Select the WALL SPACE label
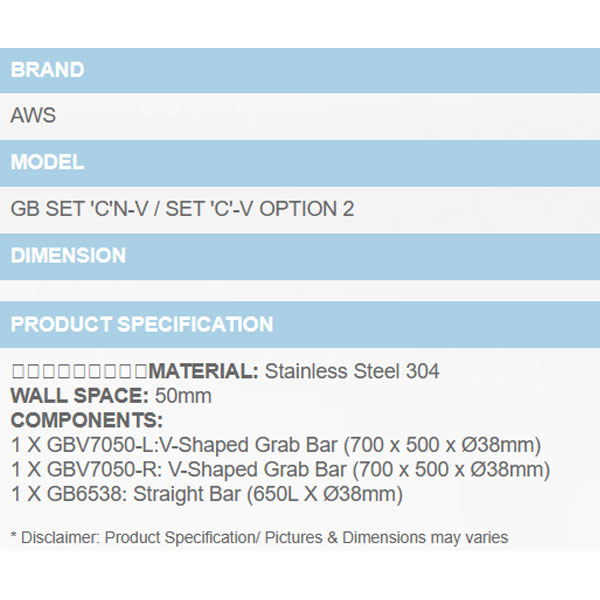The image size is (600, 600). click(79, 396)
